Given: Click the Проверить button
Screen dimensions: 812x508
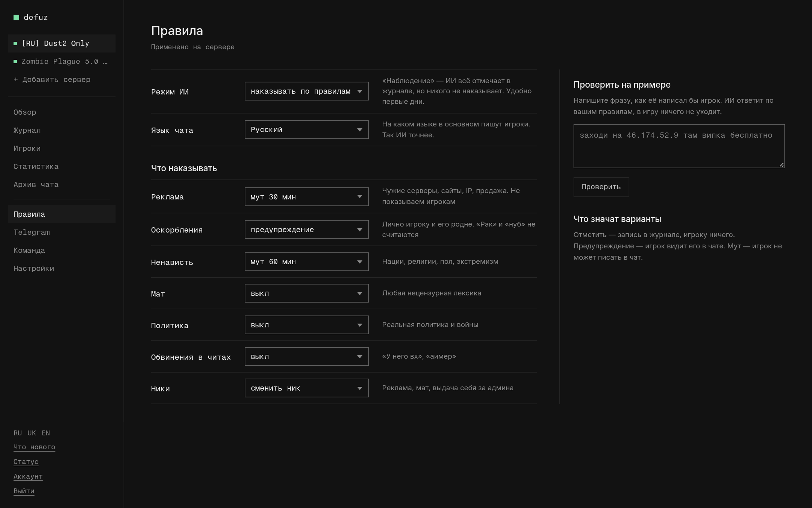Looking at the screenshot, I should 601,187.
